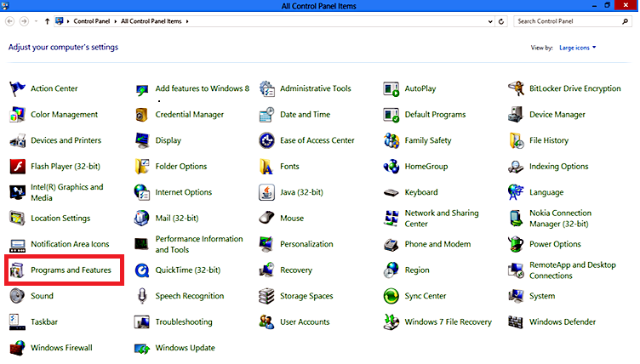Click the QuickTime (32-bit) icon
Image resolution: width=640 pixels, height=364 pixels.
point(142,270)
